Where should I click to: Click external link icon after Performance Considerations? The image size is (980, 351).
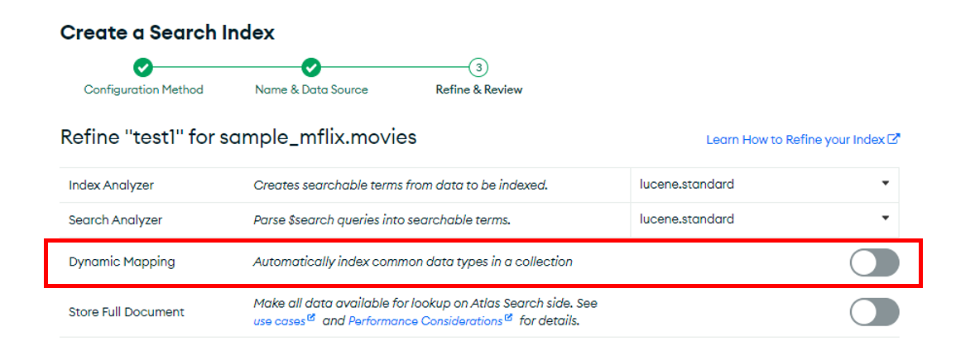(509, 320)
